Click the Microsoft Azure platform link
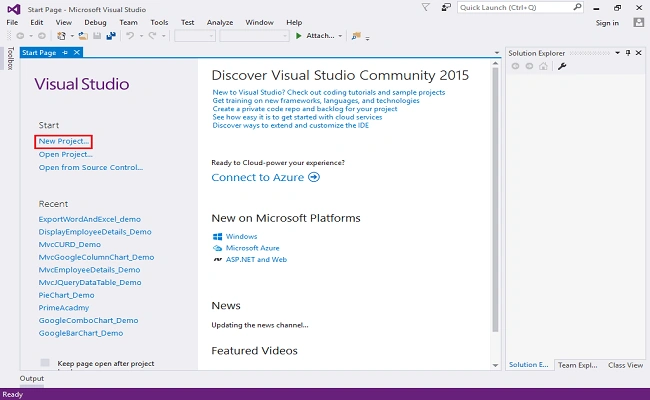 tap(252, 248)
